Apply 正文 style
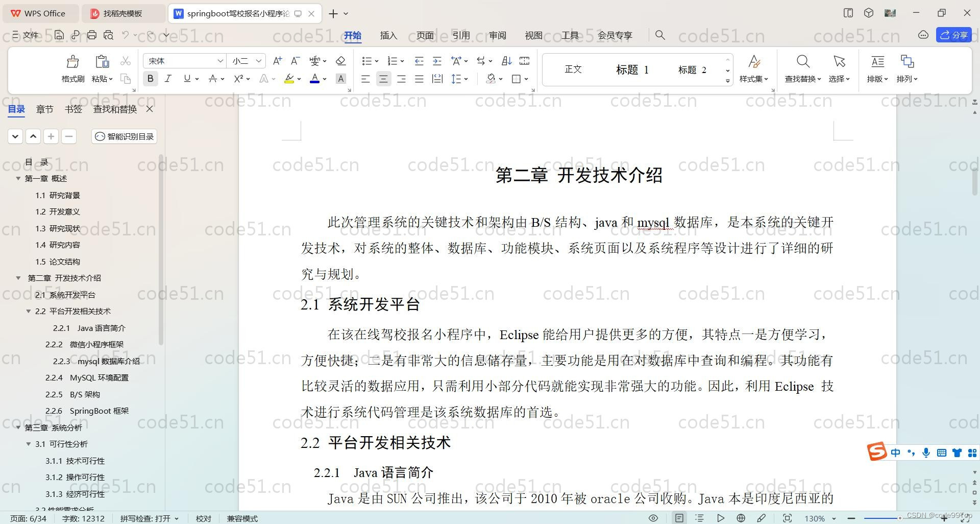 point(573,69)
